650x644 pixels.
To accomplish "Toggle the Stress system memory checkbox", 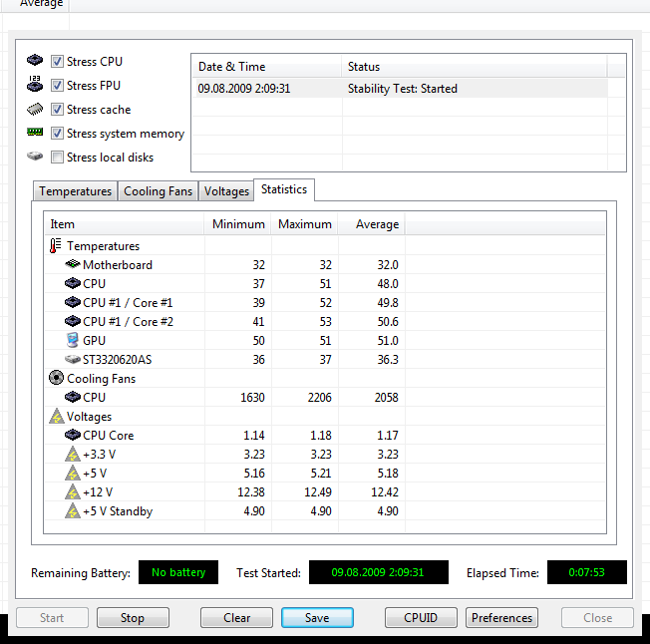I will (58, 134).
